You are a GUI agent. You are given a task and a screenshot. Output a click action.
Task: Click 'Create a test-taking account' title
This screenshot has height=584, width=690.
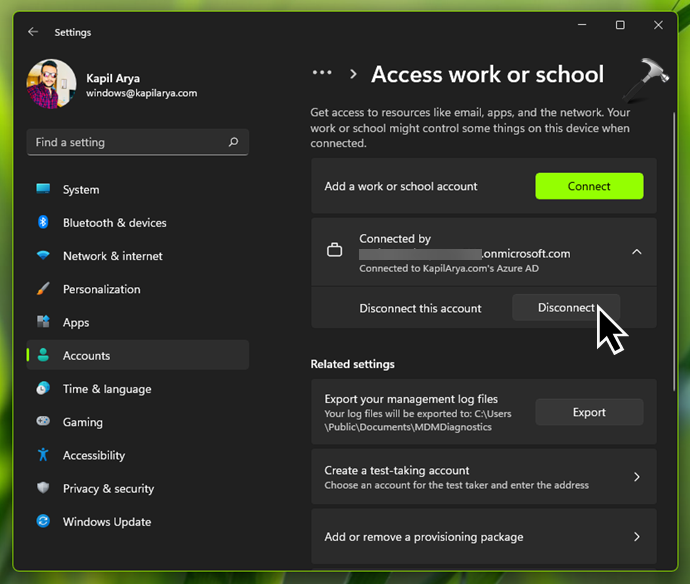coord(397,470)
